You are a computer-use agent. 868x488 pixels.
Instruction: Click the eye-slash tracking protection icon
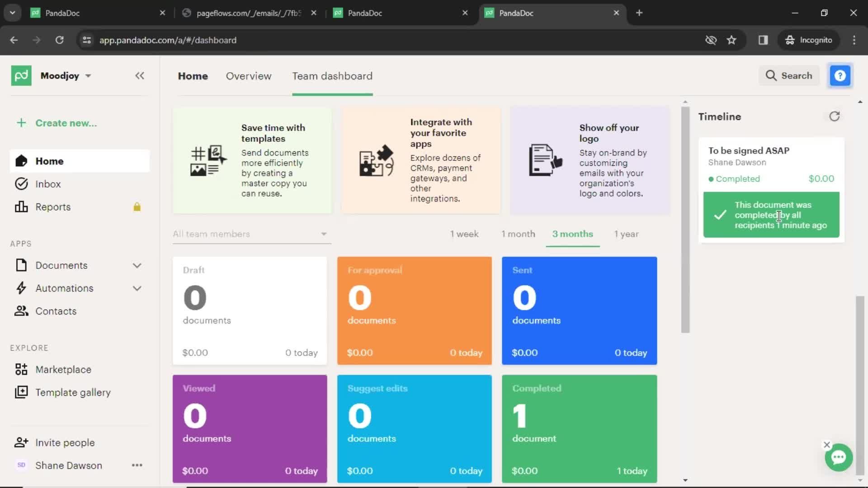(x=711, y=40)
